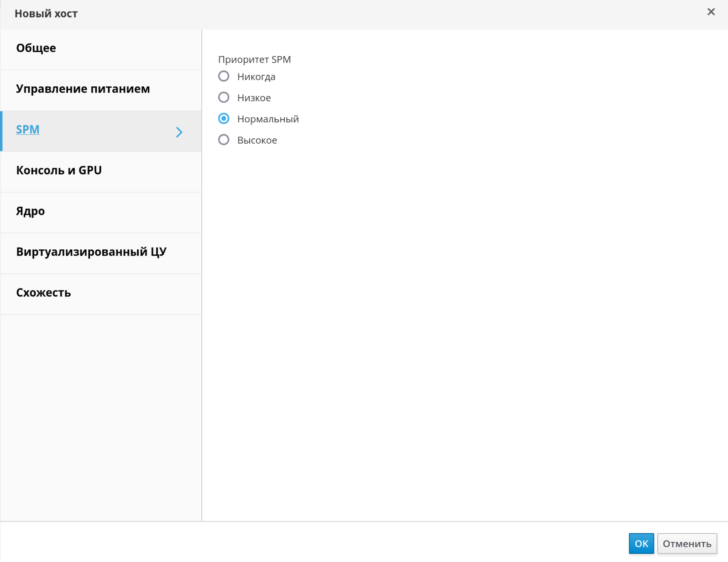Select the Никогда radio button circle
This screenshot has width=728, height=562.
[x=224, y=76]
